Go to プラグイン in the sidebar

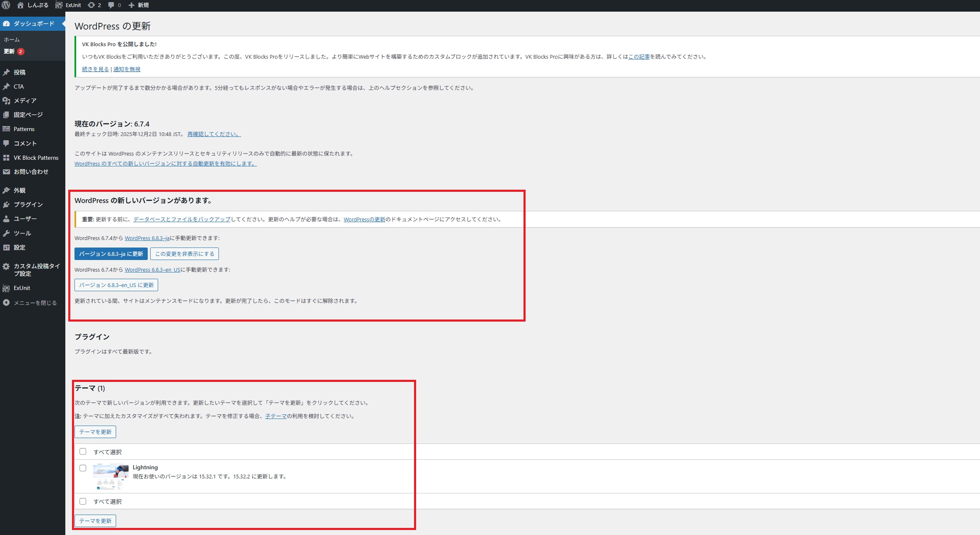pos(28,205)
